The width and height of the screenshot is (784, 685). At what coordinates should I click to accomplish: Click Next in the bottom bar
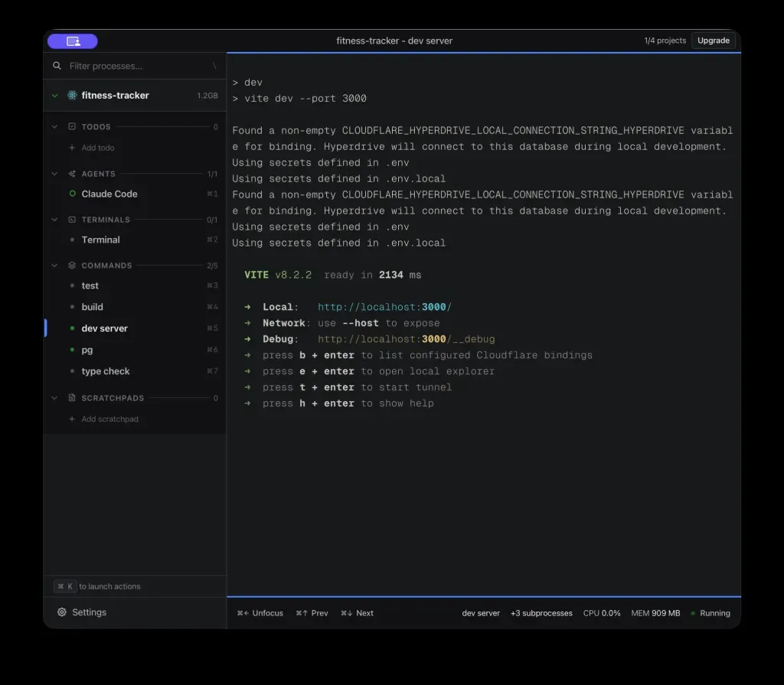(357, 613)
